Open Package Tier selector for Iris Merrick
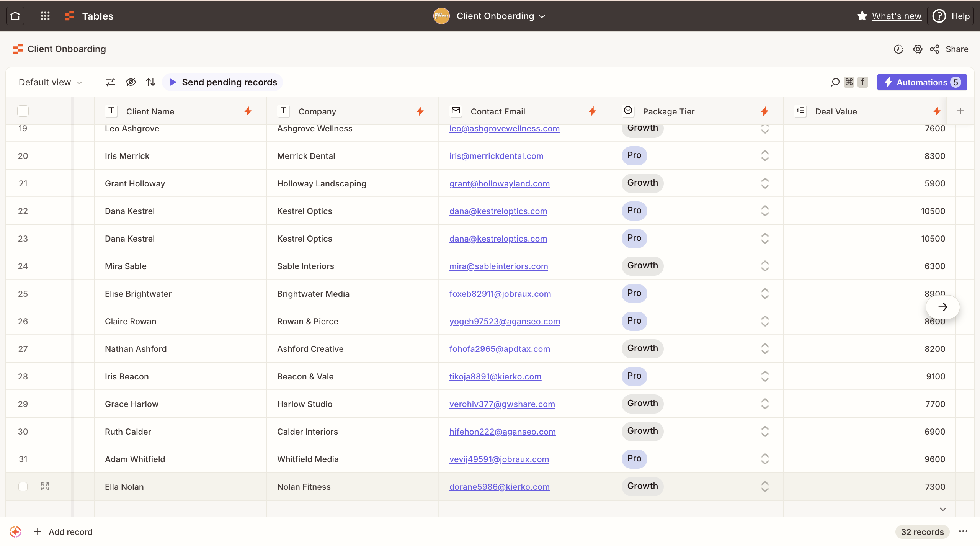This screenshot has height=546, width=980. coord(765,156)
